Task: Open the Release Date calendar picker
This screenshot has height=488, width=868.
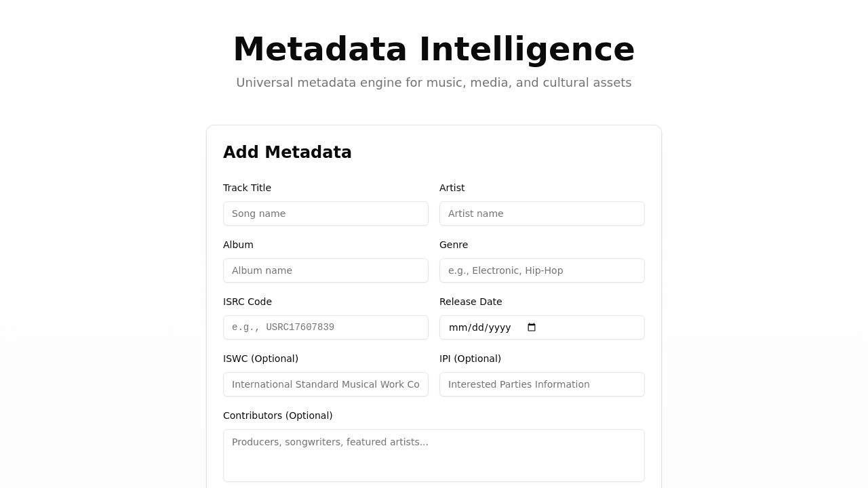Action: click(532, 327)
